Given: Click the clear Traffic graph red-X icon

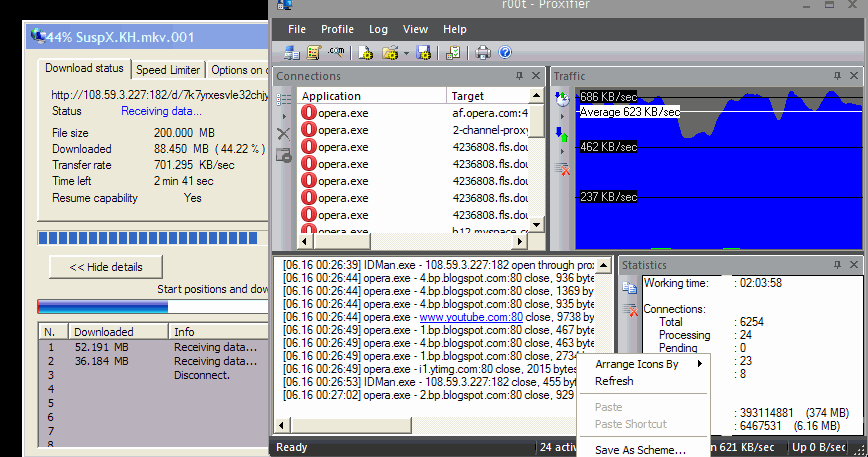Looking at the screenshot, I should [x=562, y=169].
